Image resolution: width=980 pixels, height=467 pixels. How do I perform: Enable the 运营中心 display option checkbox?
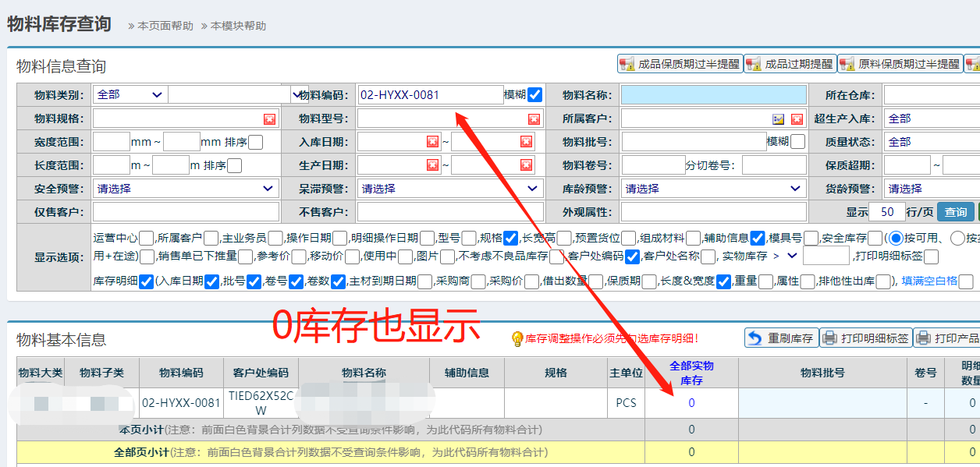[146, 239]
